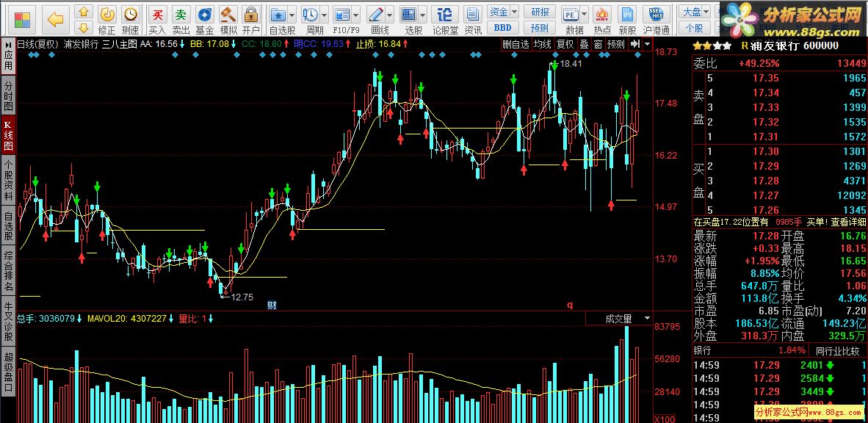Click the yellow up arrow for previous stock

point(84,12)
